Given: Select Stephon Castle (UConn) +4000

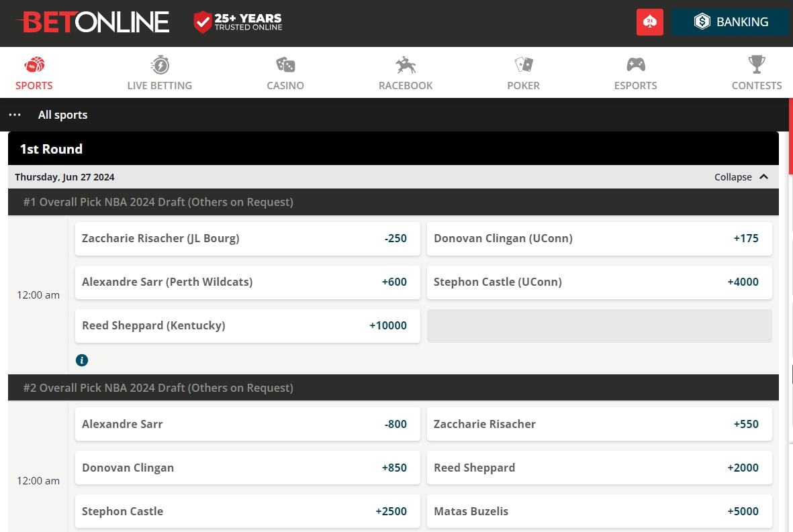Looking at the screenshot, I should [600, 282].
